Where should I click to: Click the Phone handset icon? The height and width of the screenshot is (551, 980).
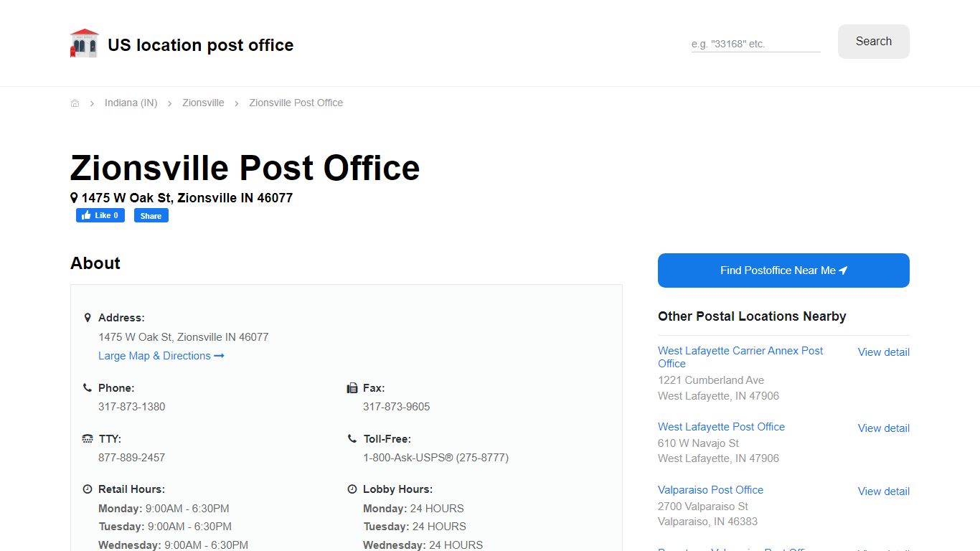[x=88, y=387]
